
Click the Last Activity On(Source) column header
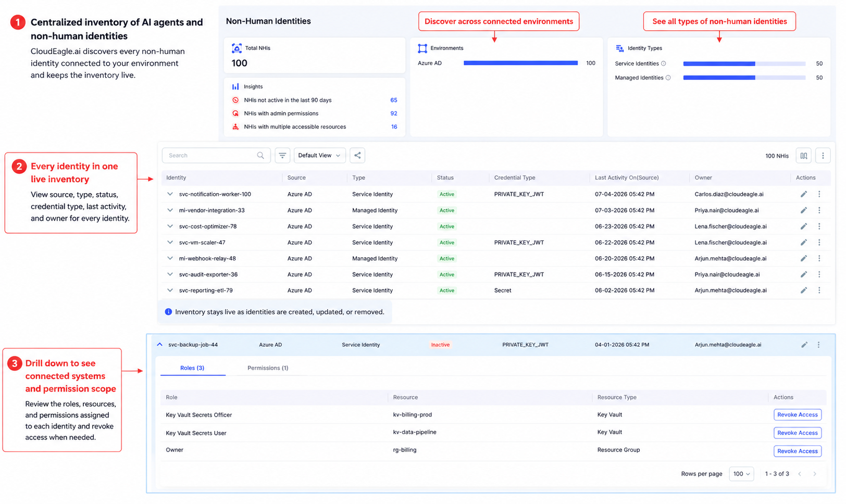coord(627,178)
